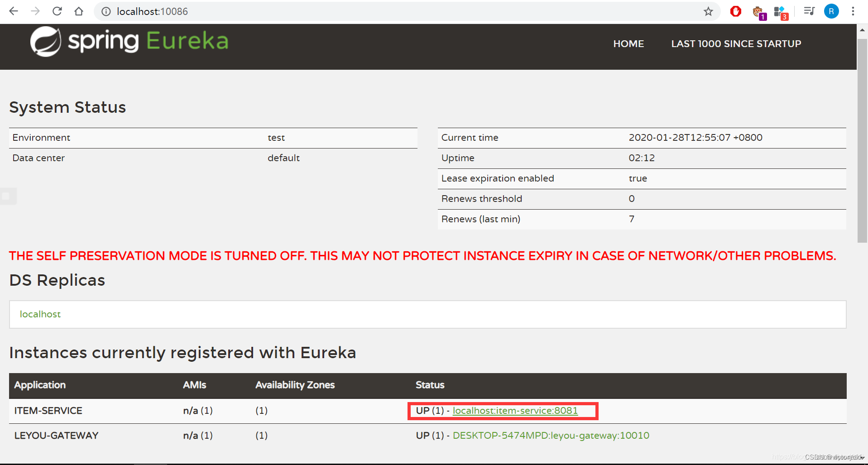Click the Uptime value 02:12
This screenshot has width=868, height=465.
(x=642, y=158)
